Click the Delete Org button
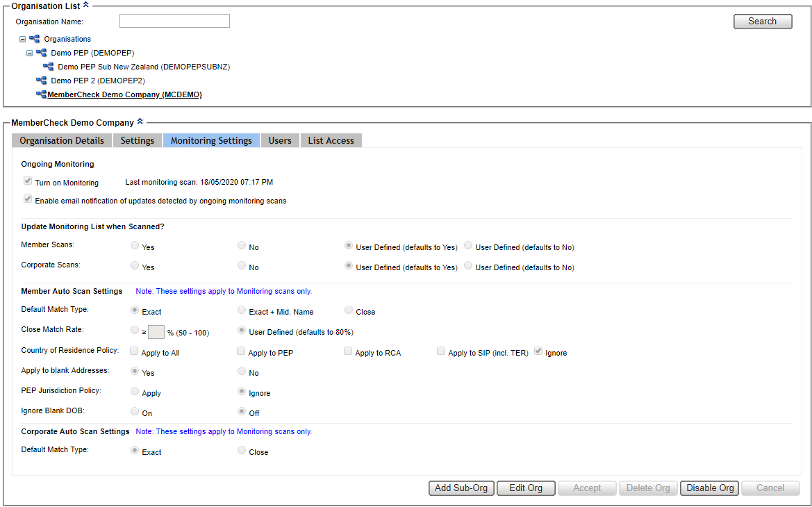 pos(648,488)
